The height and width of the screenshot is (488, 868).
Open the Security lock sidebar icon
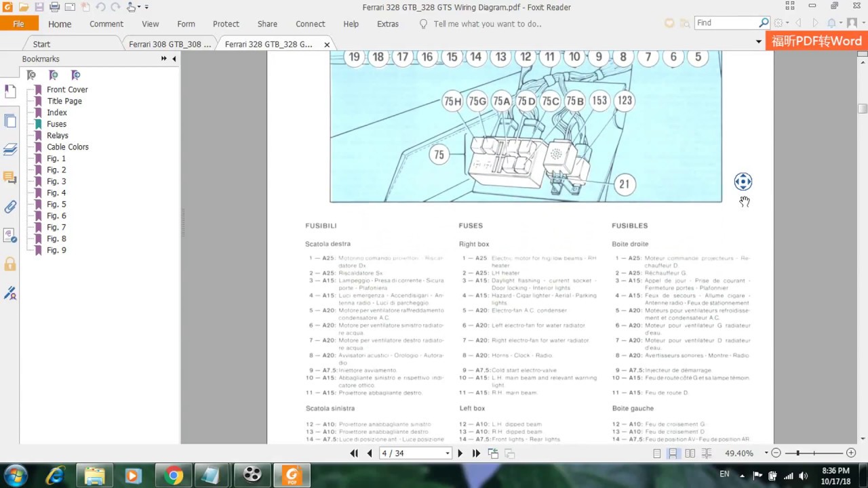[9, 264]
